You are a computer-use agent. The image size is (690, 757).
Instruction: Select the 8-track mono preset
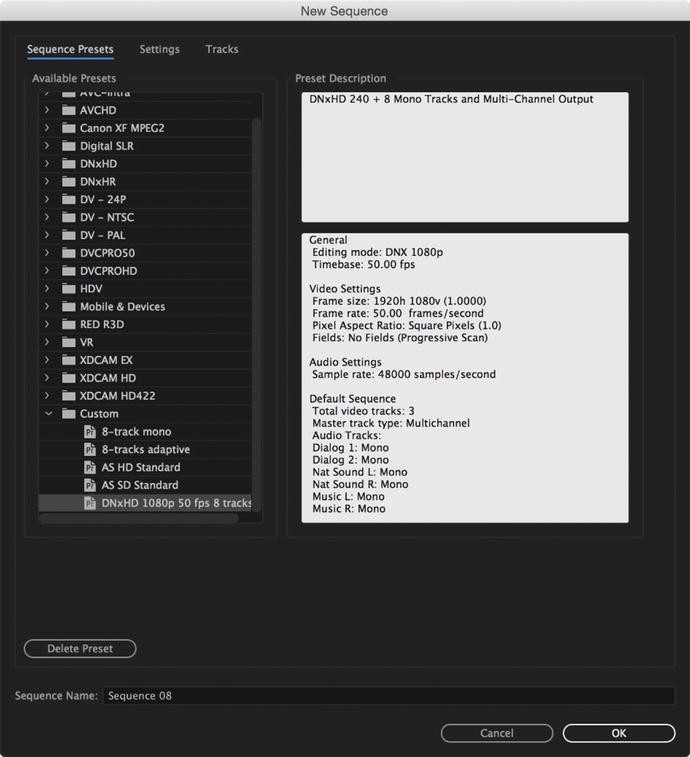point(145,432)
